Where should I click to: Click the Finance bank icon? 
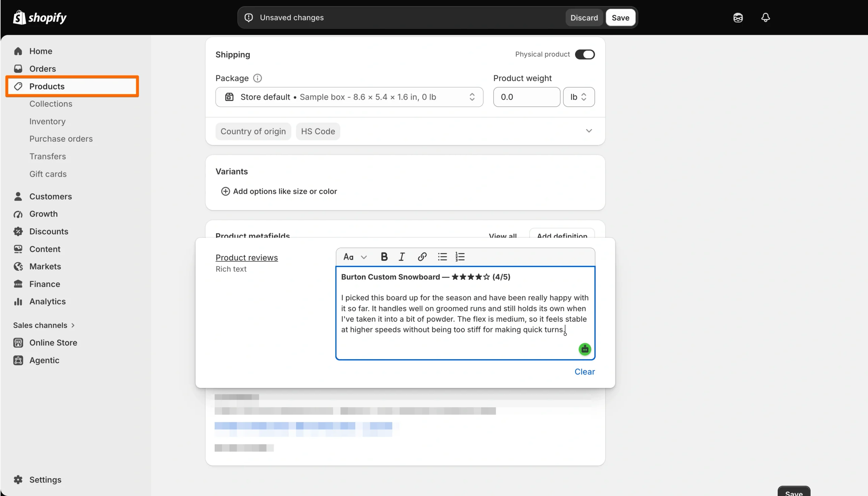coord(18,284)
